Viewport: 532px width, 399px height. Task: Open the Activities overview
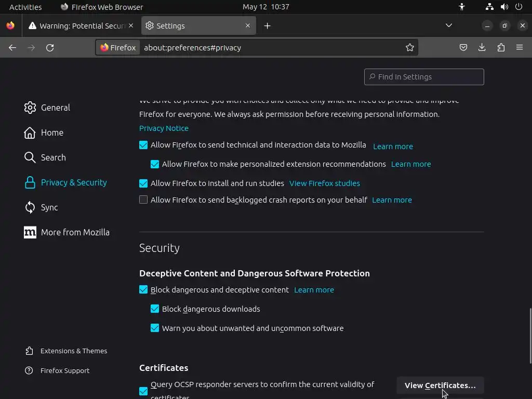point(25,7)
